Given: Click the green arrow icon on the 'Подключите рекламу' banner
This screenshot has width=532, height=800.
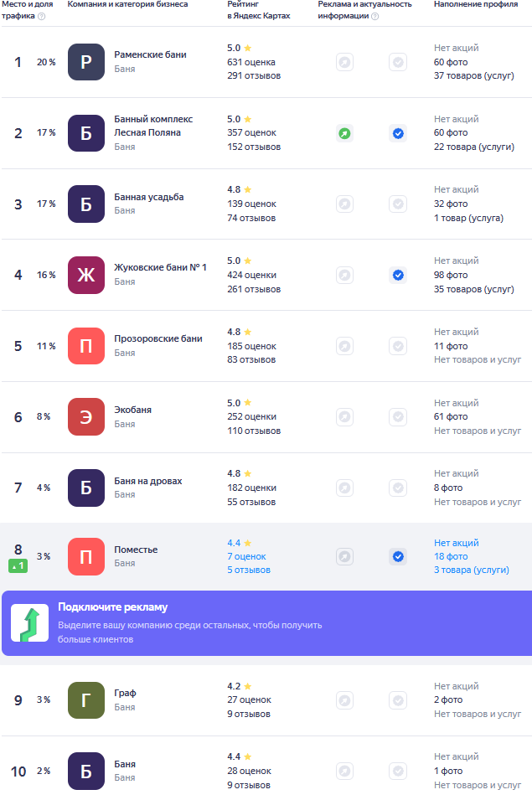Looking at the screenshot, I should pyautogui.click(x=29, y=623).
